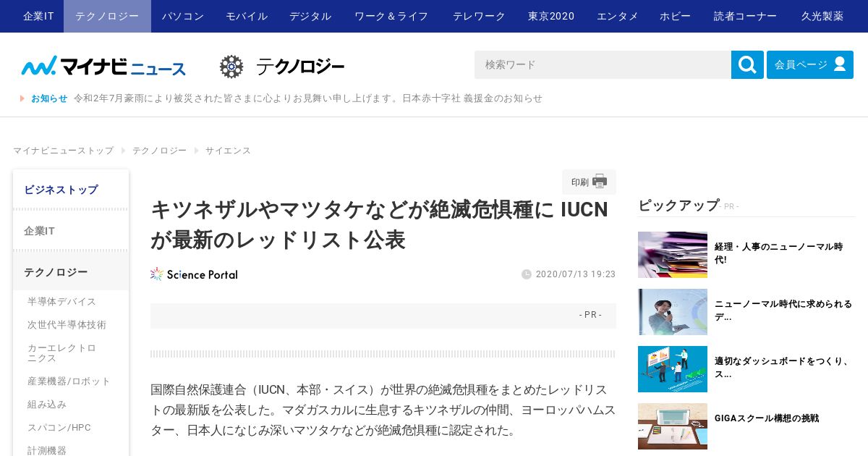This screenshot has width=868, height=456.
Task: Open 企業IT in the left sidebar
Action: pyautogui.click(x=71, y=231)
